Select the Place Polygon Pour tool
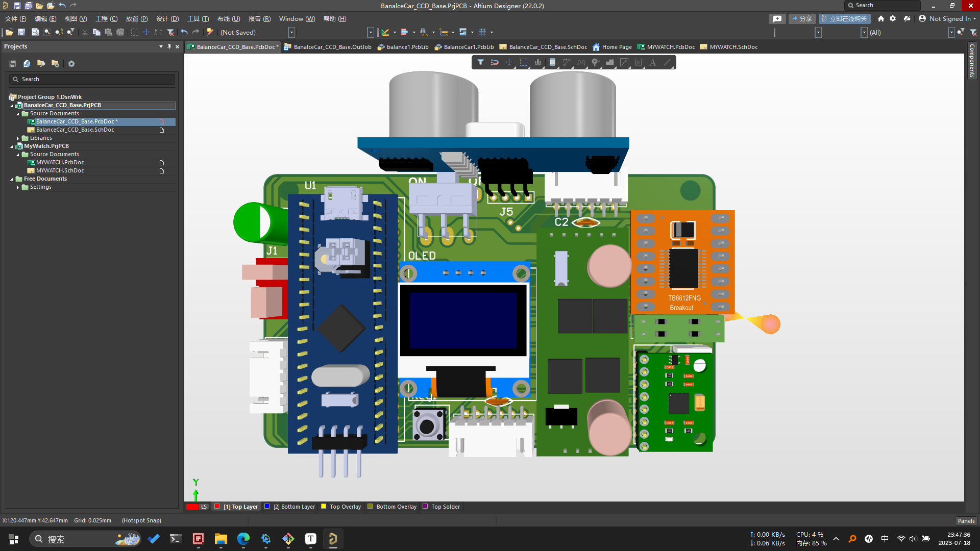This screenshot has width=980, height=551. pyautogui.click(x=609, y=62)
